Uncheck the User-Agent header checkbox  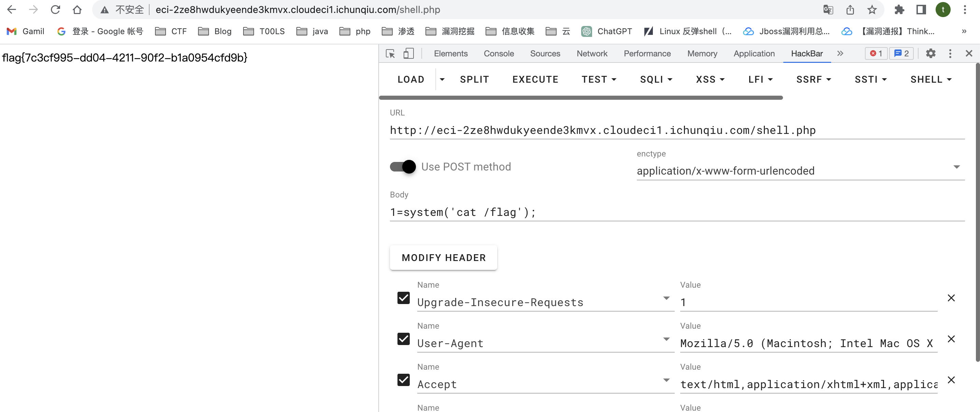pyautogui.click(x=403, y=339)
